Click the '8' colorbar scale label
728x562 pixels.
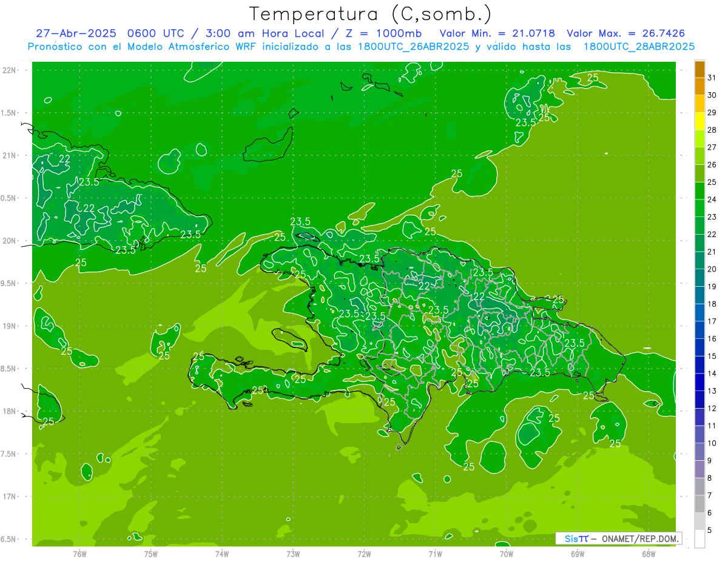click(710, 478)
